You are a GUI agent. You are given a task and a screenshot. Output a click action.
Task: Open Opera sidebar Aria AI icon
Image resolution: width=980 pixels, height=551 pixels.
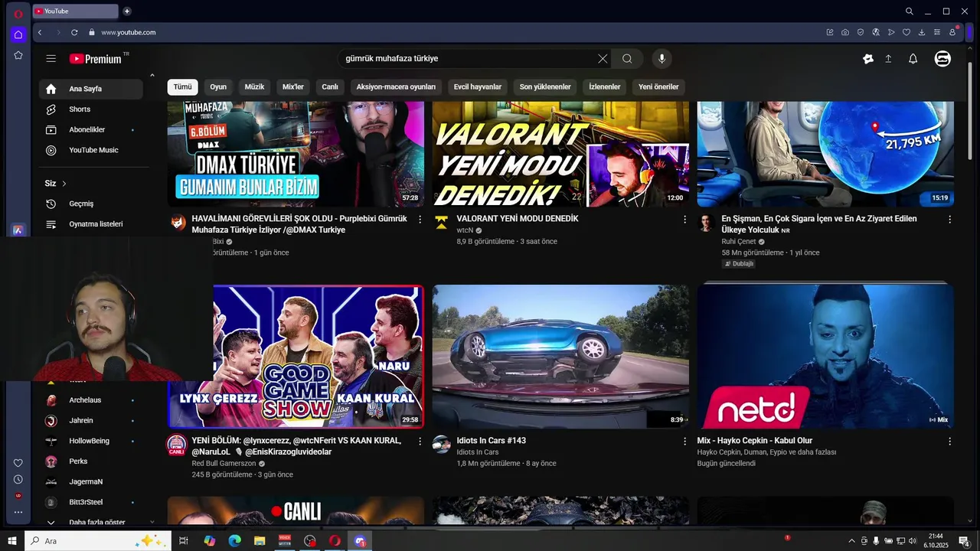pos(18,230)
